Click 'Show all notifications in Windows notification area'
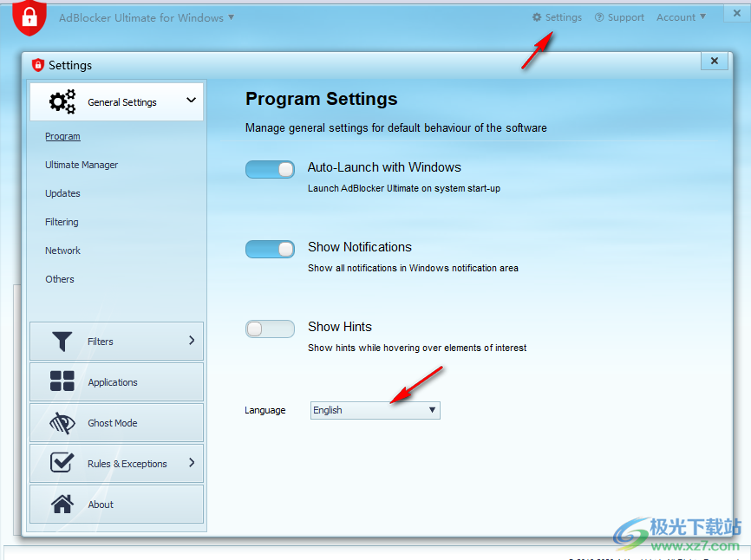751x560 pixels. pos(413,268)
